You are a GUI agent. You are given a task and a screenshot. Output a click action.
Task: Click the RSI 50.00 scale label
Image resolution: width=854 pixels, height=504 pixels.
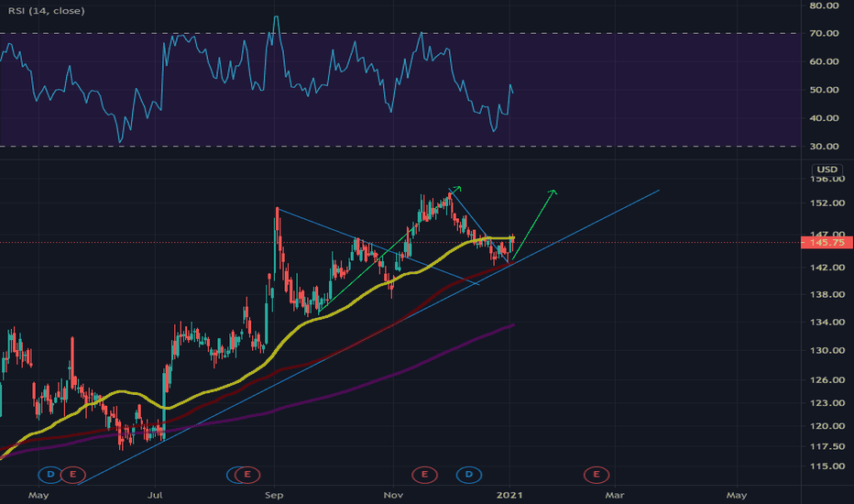824,91
